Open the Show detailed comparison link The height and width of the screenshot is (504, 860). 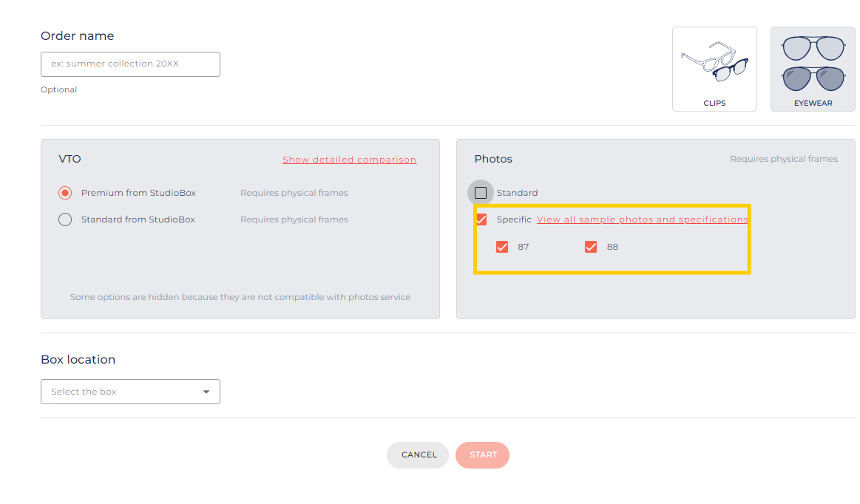(349, 160)
